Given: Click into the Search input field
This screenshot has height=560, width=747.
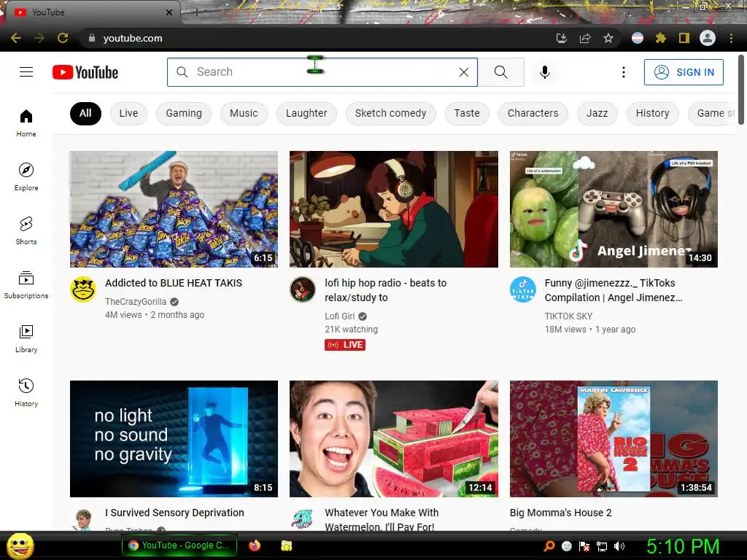Looking at the screenshot, I should [x=322, y=72].
